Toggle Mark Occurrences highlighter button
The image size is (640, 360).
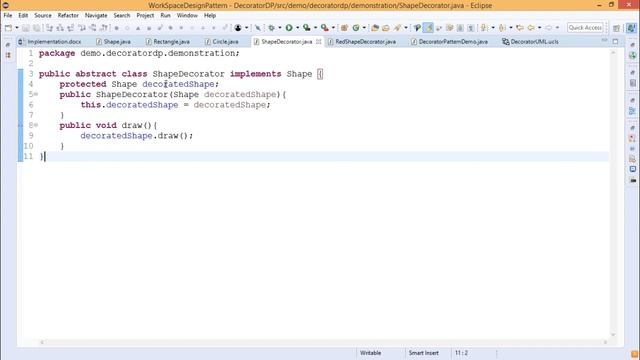[x=428, y=28]
